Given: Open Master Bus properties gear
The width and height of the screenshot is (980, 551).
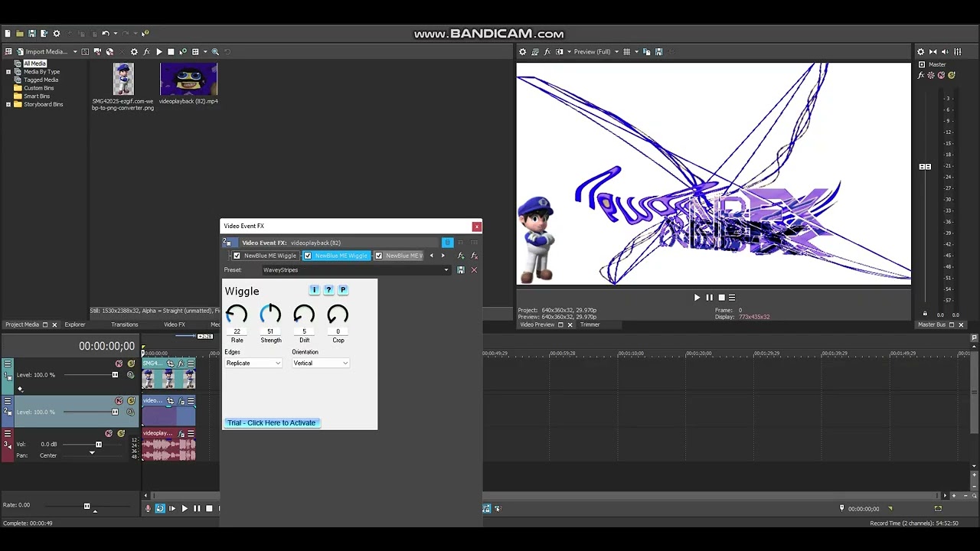Looking at the screenshot, I should 921,52.
